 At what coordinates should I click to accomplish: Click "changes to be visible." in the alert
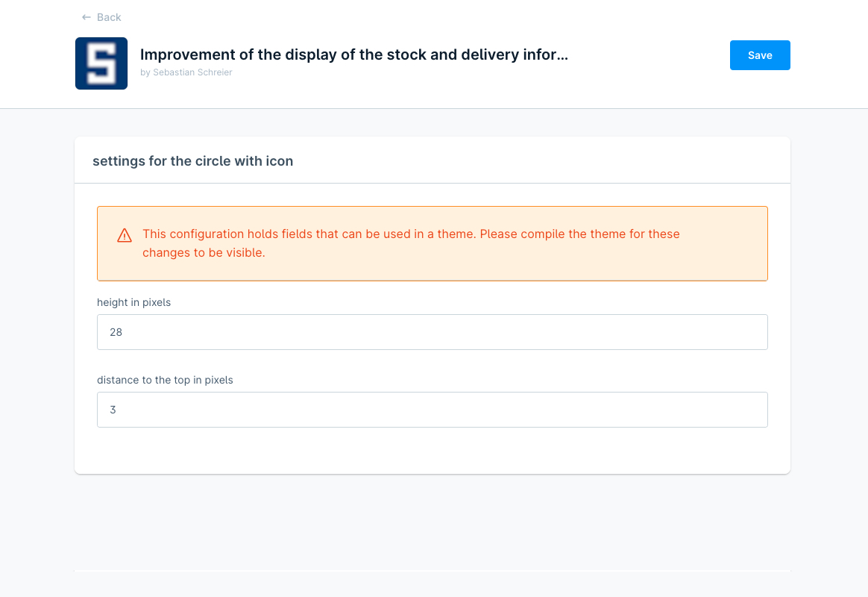click(x=204, y=253)
